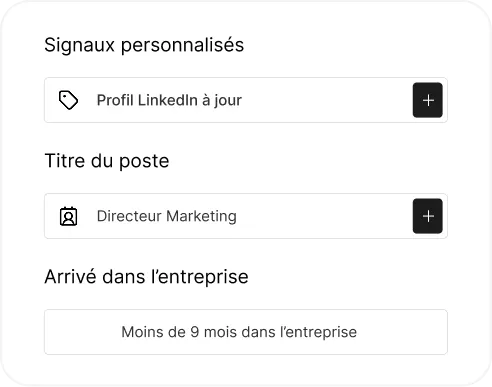Open the tenure box under Arrivé dans l'entreprise
Screen dimensions: 492x387
[x=246, y=332]
